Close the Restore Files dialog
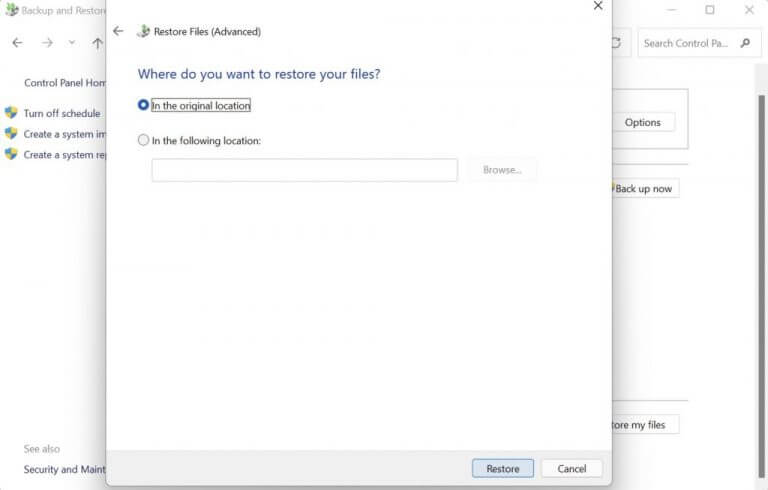768x490 pixels. 598,6
